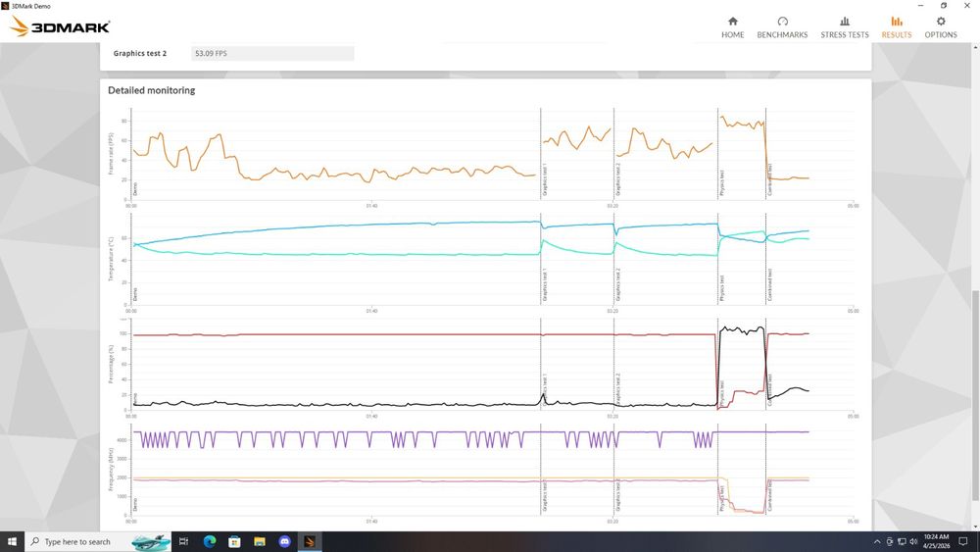
Task: Open the STRESS TESTS section
Action: [x=845, y=27]
